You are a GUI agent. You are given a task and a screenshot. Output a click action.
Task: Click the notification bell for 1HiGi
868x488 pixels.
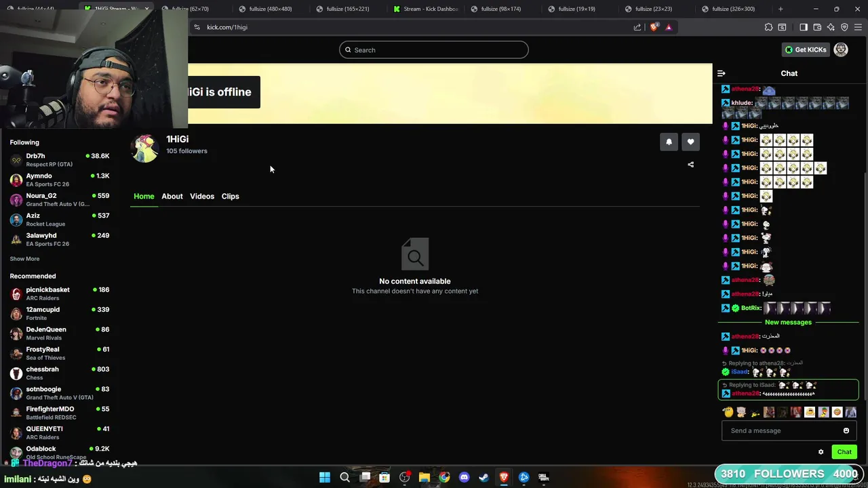669,142
